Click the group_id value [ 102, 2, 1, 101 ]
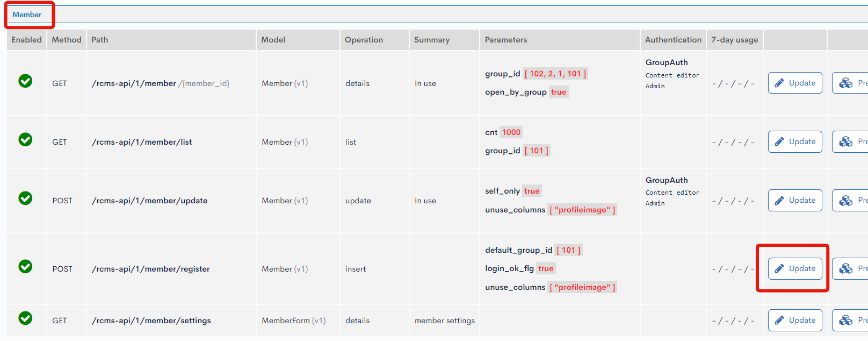Screen dimensions: 868x341 coord(555,74)
